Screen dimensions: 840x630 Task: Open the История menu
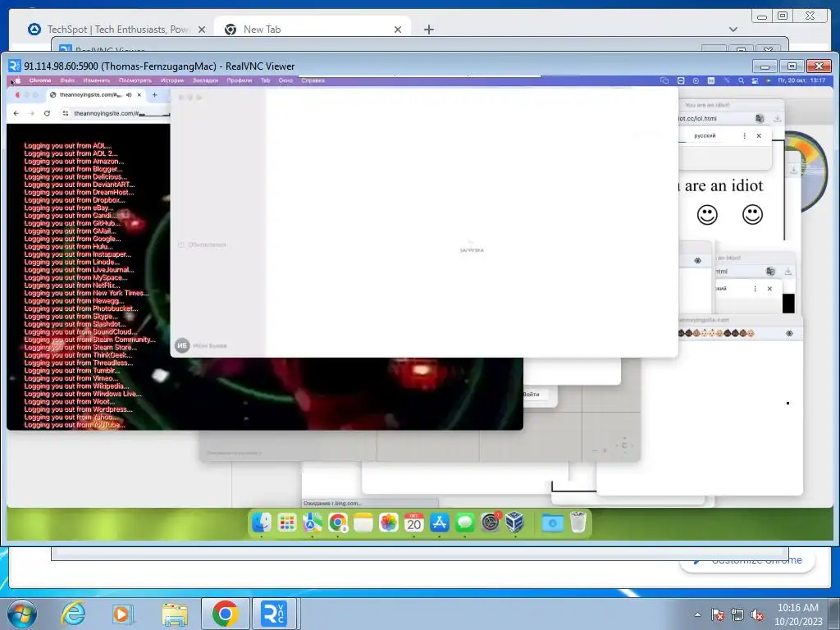(172, 80)
